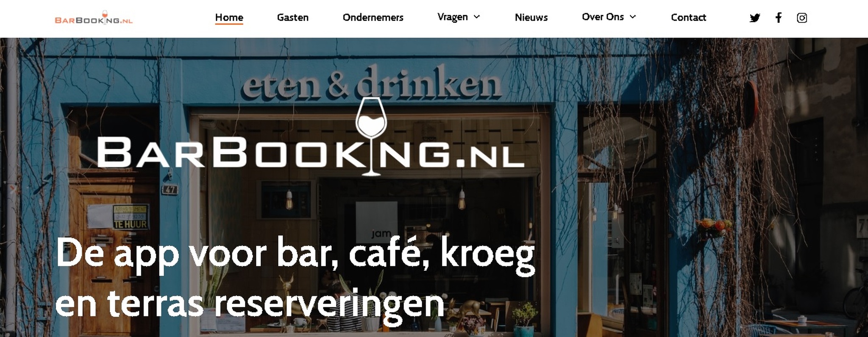Select the Over Ons menu label

point(603,17)
